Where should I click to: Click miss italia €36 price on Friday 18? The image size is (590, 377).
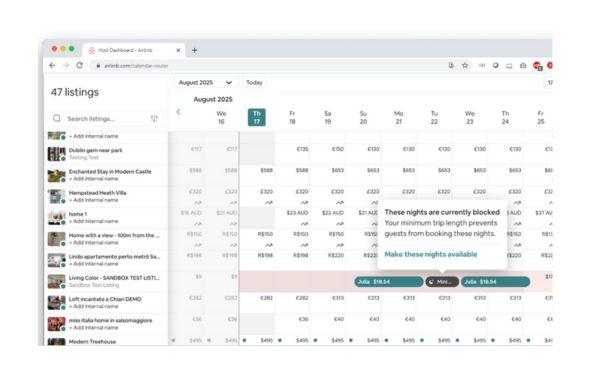point(303,319)
